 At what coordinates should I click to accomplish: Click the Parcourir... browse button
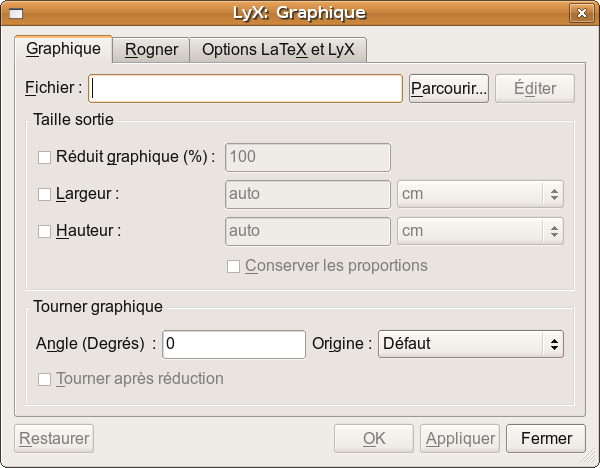[448, 88]
